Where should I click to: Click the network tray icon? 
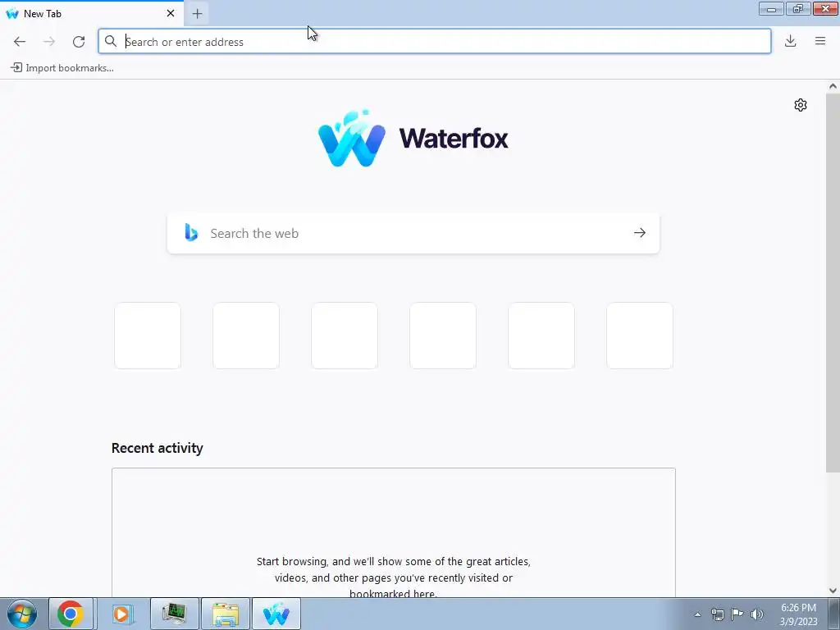717,614
